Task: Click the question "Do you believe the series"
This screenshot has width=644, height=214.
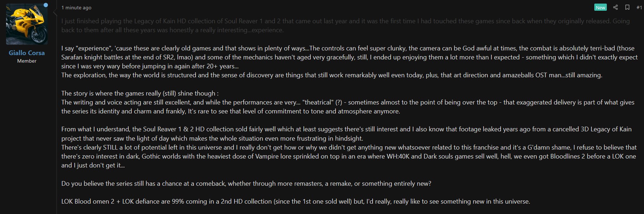Action: click(246, 184)
